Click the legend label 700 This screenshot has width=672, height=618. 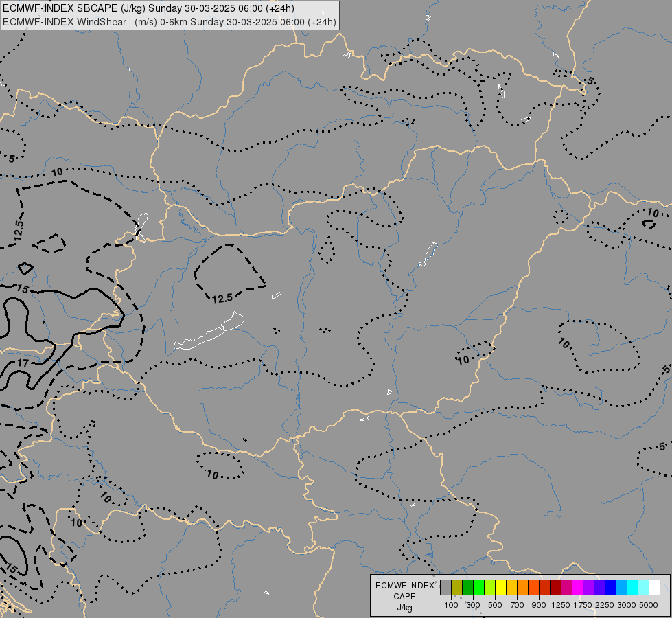(518, 605)
